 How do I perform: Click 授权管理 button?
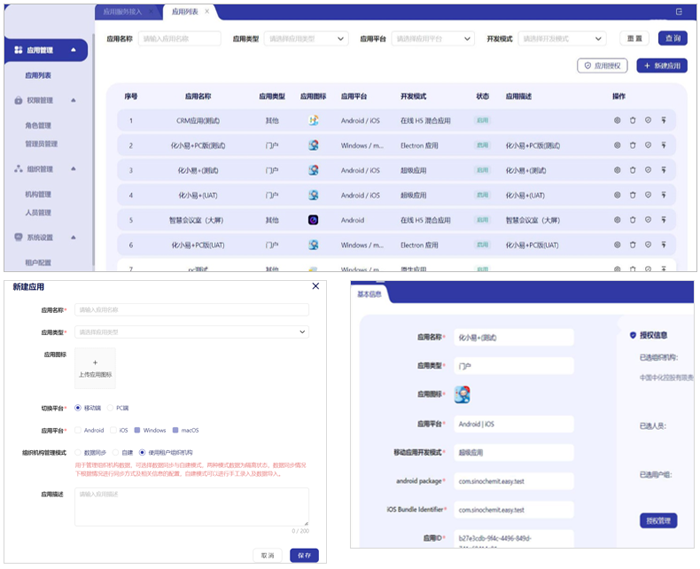658,520
